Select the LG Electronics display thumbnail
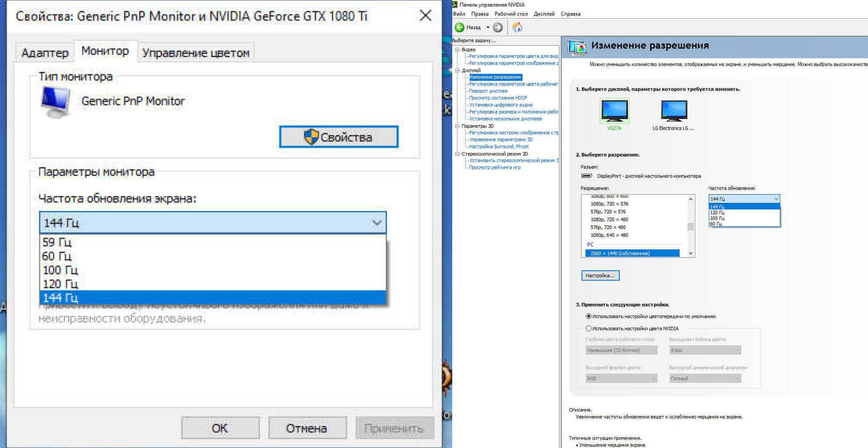This screenshot has height=448, width=868. pos(674,111)
